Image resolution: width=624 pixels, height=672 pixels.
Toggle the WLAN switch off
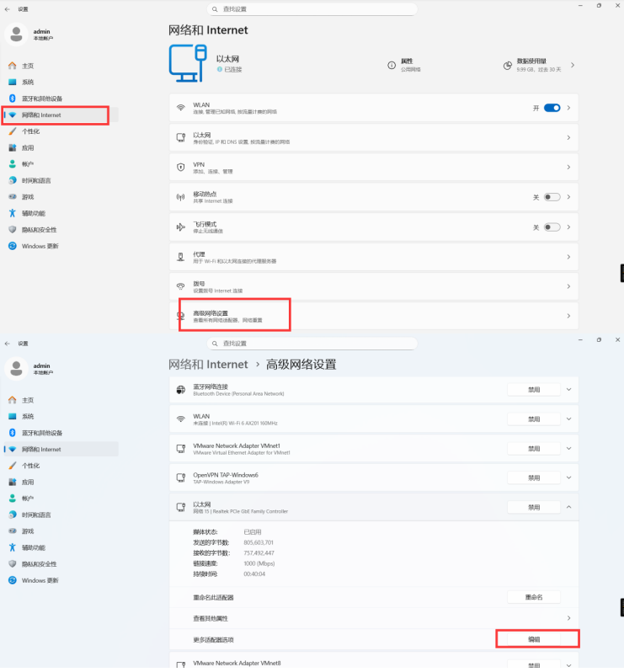tap(552, 108)
